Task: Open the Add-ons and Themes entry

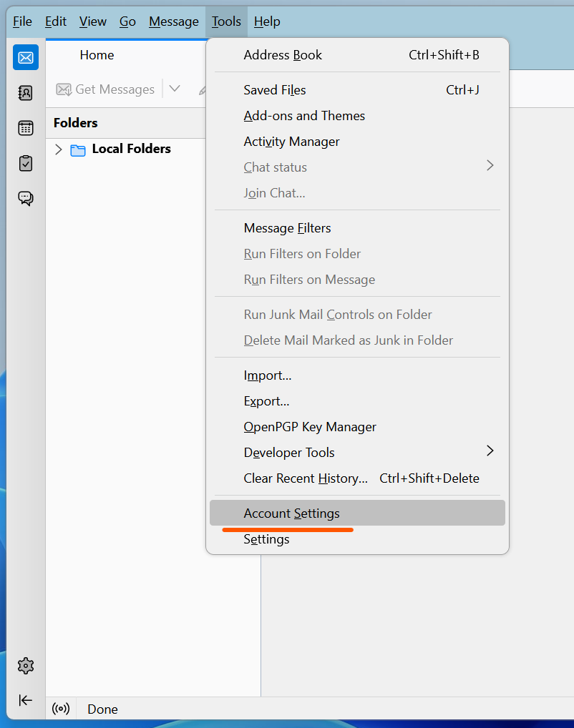Action: coord(357,116)
